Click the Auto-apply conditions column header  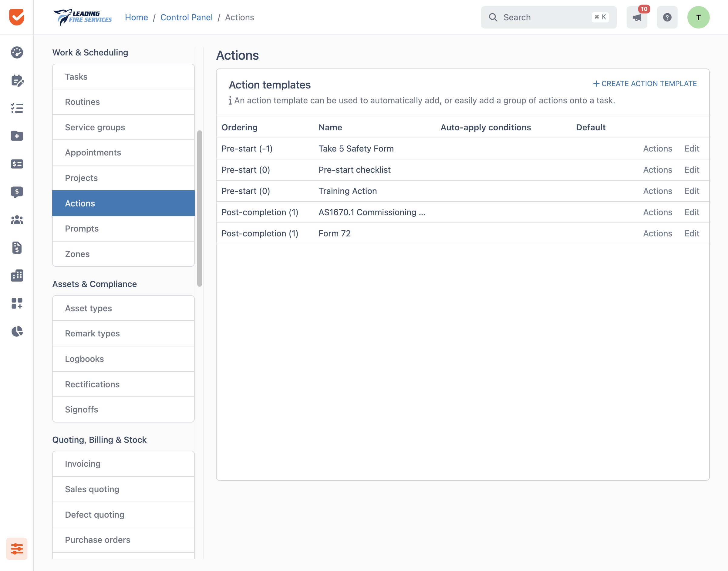[x=485, y=127]
